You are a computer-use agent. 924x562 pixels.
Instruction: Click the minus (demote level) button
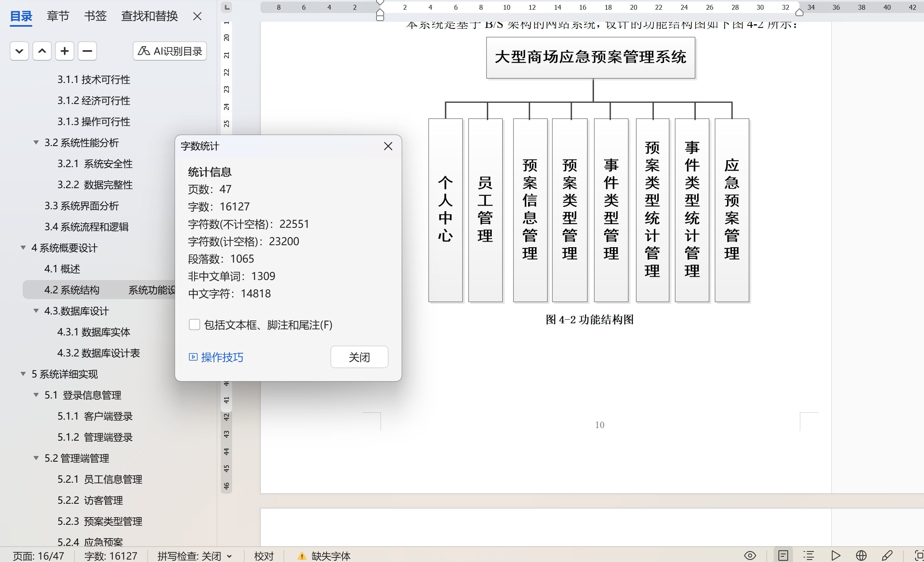pos(87,51)
